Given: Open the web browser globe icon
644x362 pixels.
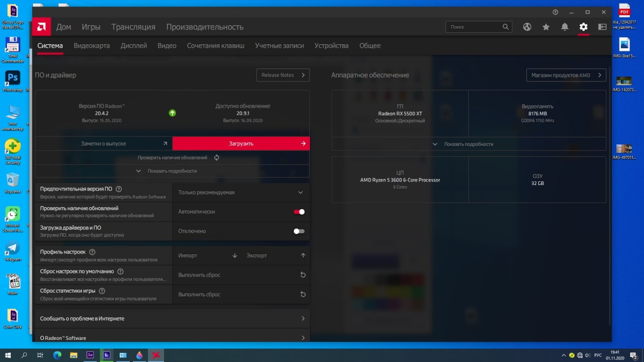Looking at the screenshot, I should (527, 27).
